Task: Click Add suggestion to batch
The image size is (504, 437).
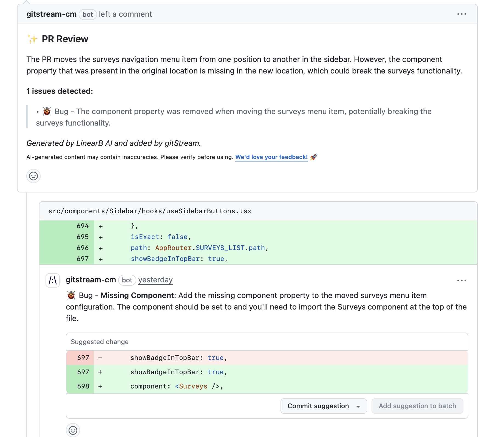Action: point(417,406)
